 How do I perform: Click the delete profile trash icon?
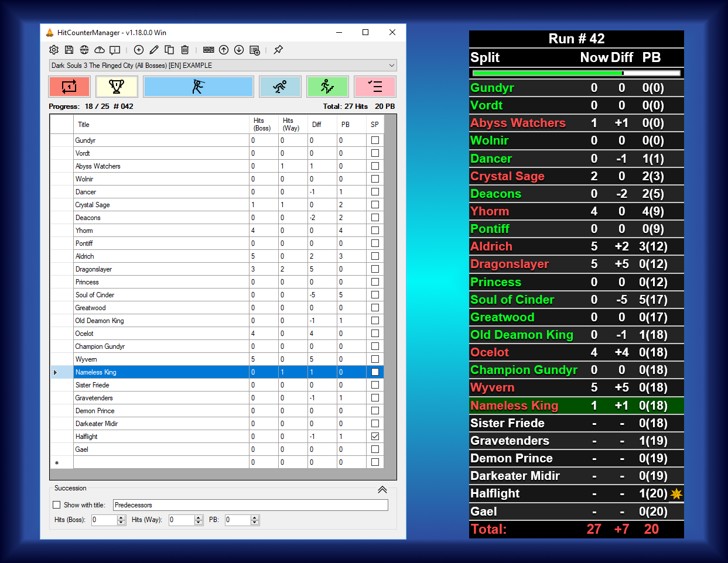coord(184,50)
